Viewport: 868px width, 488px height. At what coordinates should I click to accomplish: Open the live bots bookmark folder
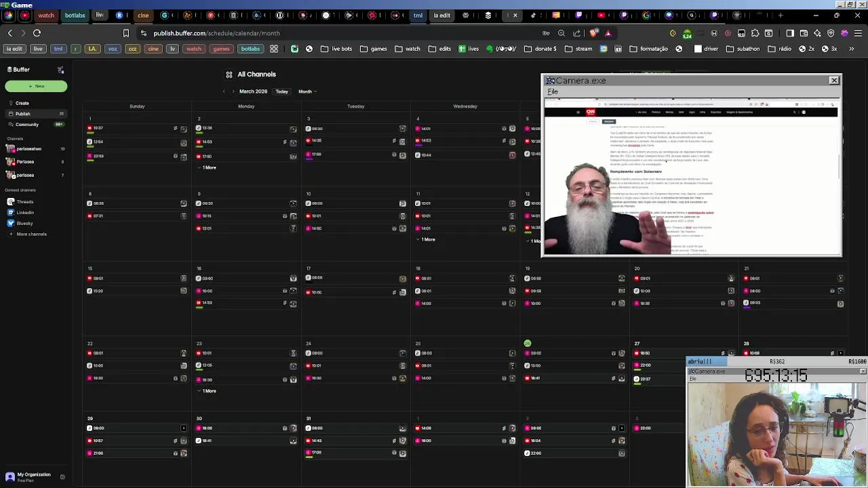(x=336, y=49)
